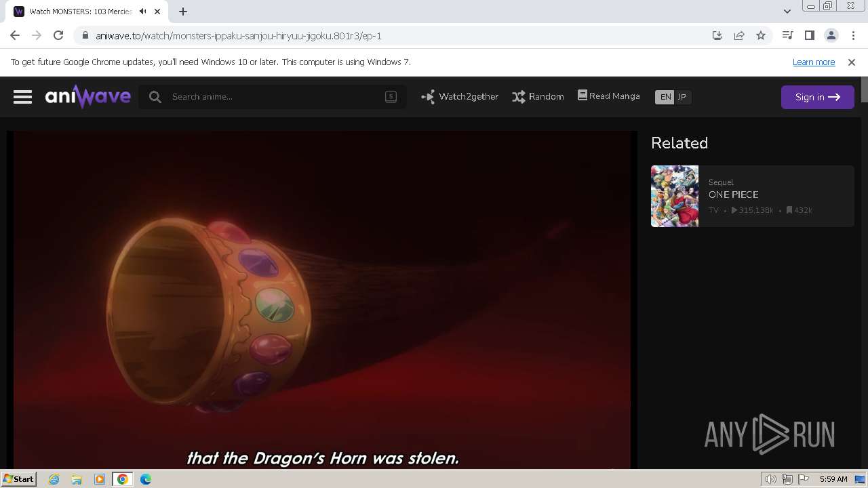The image size is (868, 488).
Task: Click the Sign in button
Action: pos(817,97)
